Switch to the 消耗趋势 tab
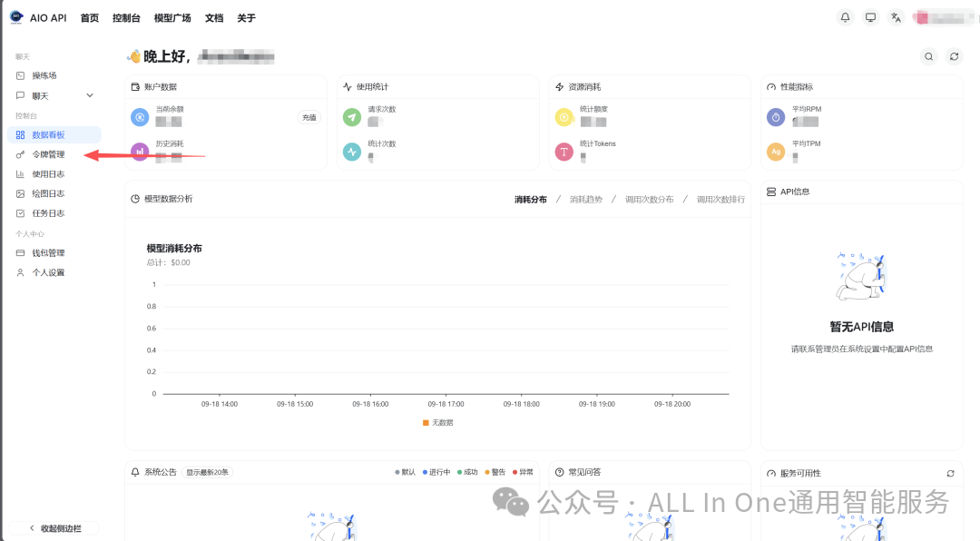This screenshot has width=980, height=541. (586, 200)
